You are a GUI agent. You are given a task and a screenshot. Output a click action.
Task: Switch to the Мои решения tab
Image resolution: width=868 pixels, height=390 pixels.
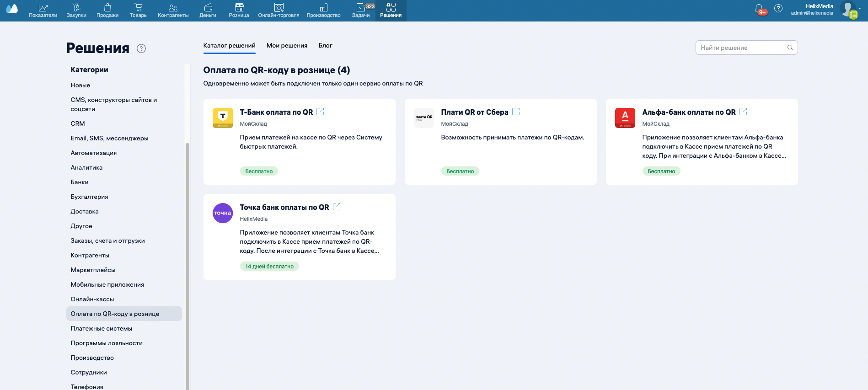(287, 46)
